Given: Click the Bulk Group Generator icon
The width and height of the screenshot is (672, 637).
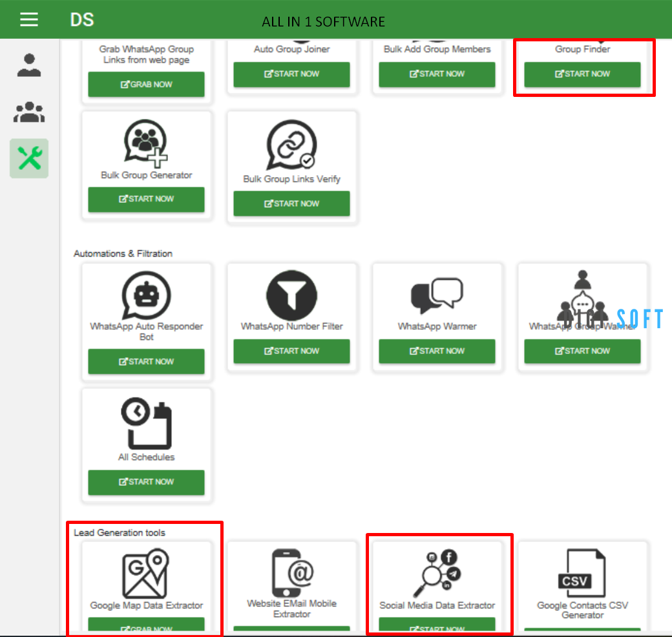Looking at the screenshot, I should (x=146, y=143).
